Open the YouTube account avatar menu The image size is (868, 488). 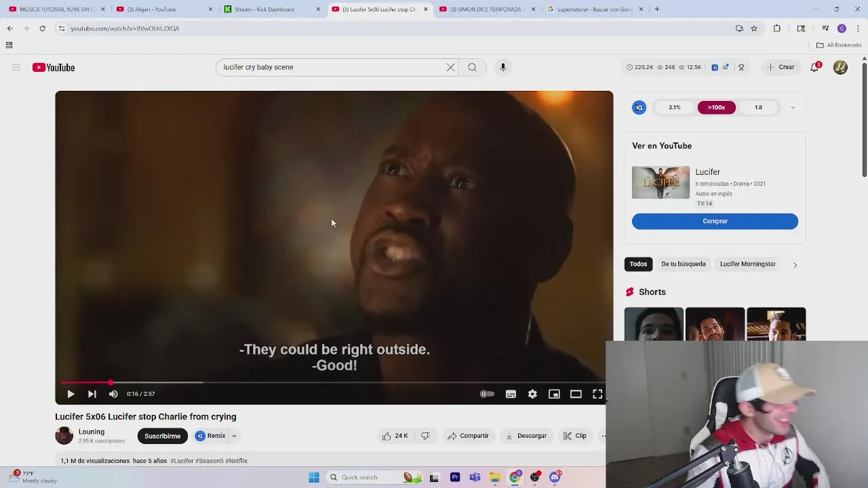click(x=840, y=67)
